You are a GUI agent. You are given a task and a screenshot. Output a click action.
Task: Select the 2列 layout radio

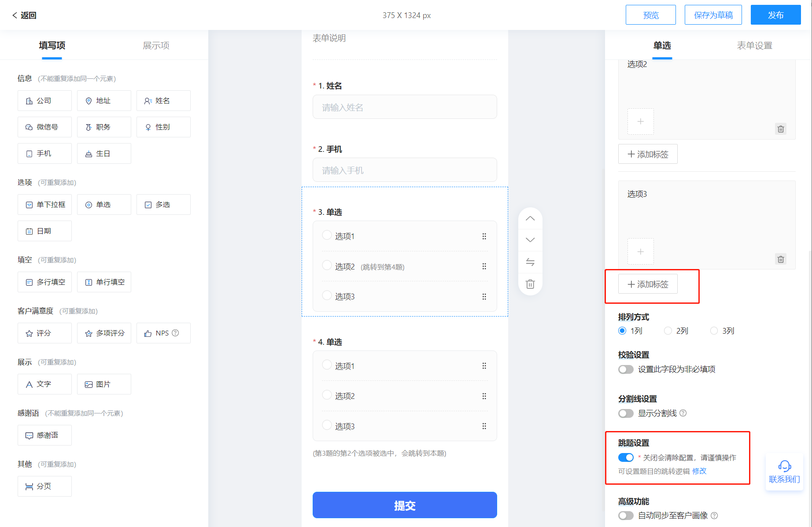click(668, 331)
